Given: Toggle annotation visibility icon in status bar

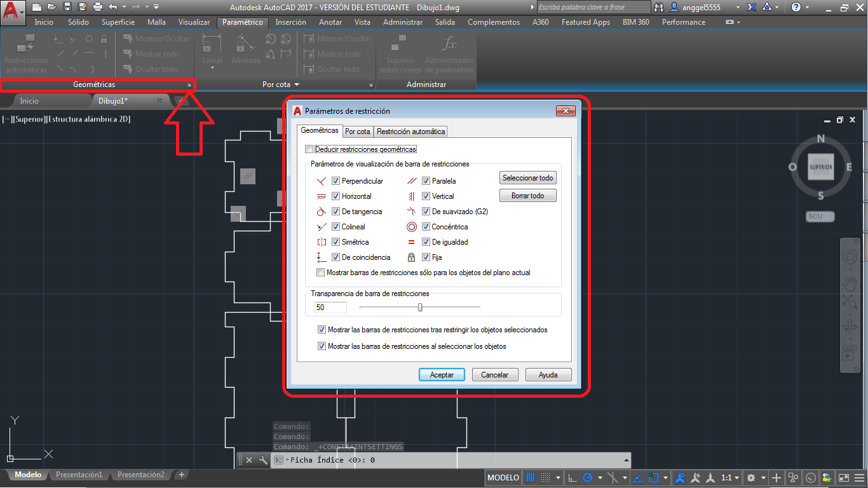Looking at the screenshot, I should [680, 477].
